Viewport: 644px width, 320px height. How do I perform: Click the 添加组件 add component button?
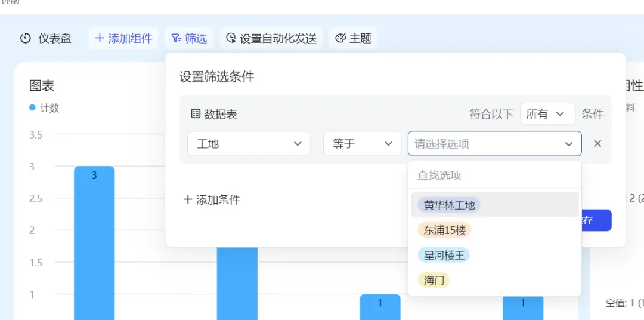point(123,39)
